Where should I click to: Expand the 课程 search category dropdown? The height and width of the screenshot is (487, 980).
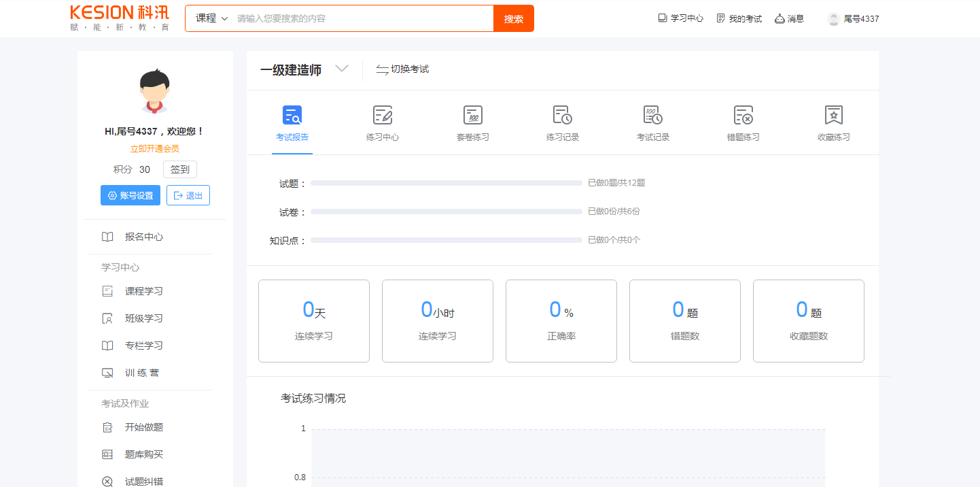click(211, 18)
